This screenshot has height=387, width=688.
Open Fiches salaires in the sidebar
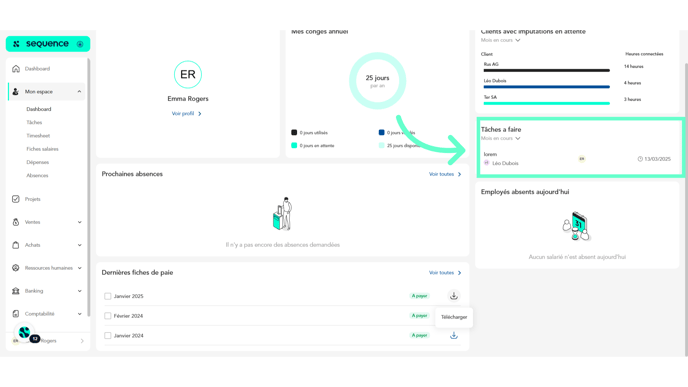point(42,149)
